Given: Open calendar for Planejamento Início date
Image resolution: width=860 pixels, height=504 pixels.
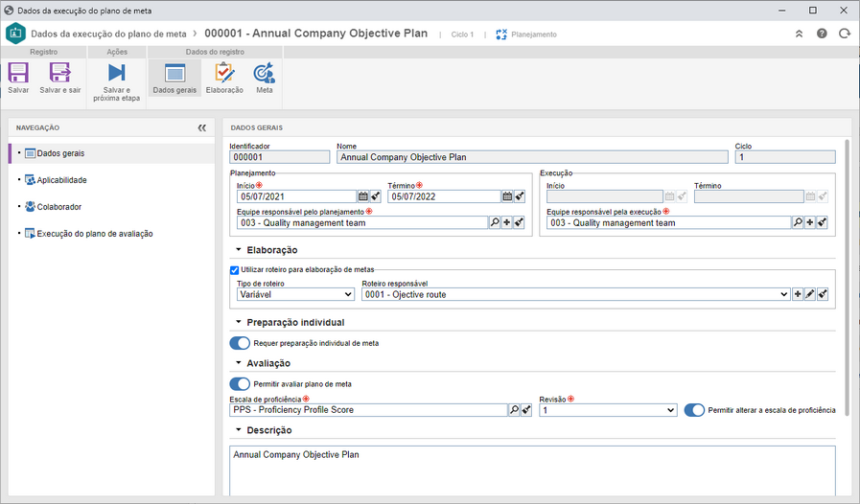Looking at the screenshot, I should pyautogui.click(x=363, y=196).
